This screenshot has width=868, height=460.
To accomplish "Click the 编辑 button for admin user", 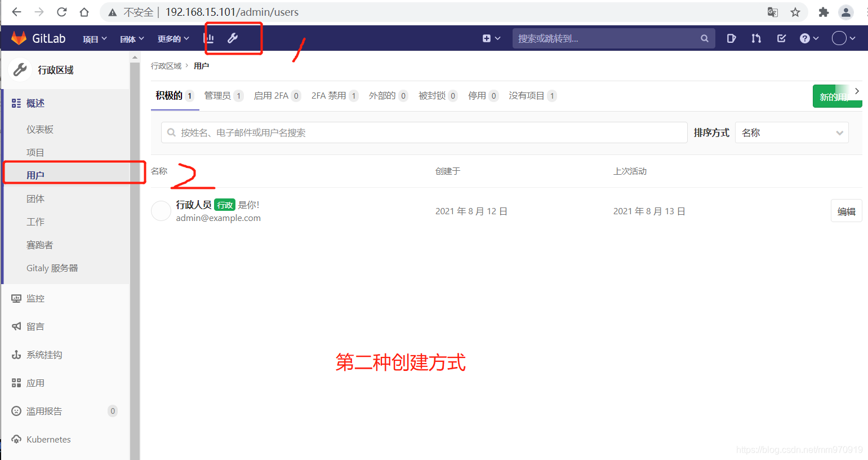I will click(846, 211).
